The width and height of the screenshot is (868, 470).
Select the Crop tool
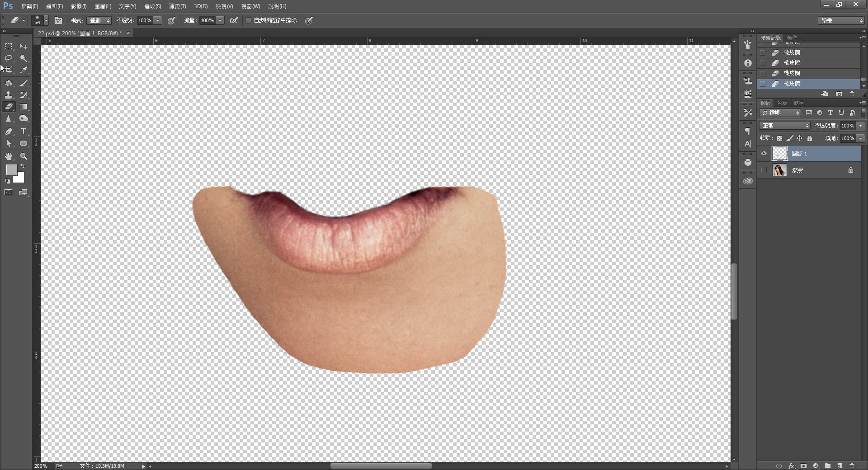[x=9, y=70]
